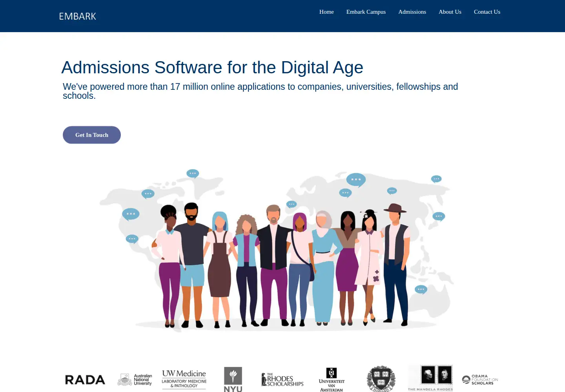Select the NYU torch logo
The image size is (565, 392).
point(233,379)
